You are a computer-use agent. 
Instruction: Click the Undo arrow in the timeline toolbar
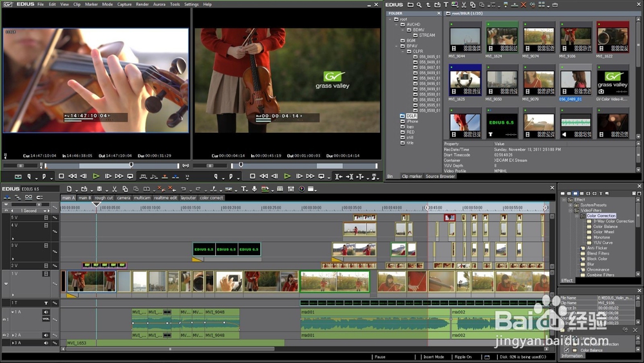(183, 189)
